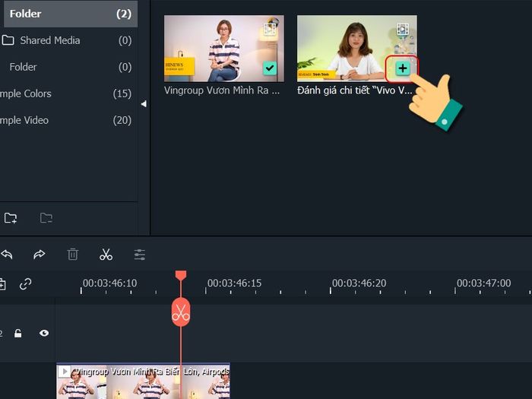Toggle the eye visibility icon on track
The width and height of the screenshot is (532, 399).
click(44, 333)
